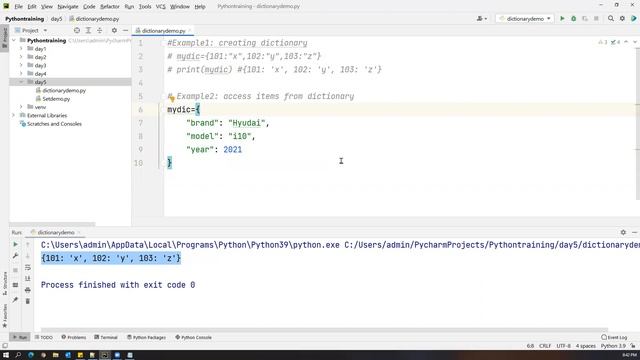Open Python Packages tool window
This screenshot has height=360, width=640.
(x=146, y=338)
